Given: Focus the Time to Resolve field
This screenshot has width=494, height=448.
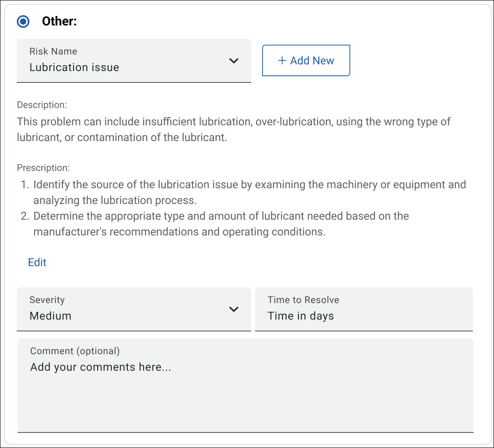Looking at the screenshot, I should click(364, 309).
